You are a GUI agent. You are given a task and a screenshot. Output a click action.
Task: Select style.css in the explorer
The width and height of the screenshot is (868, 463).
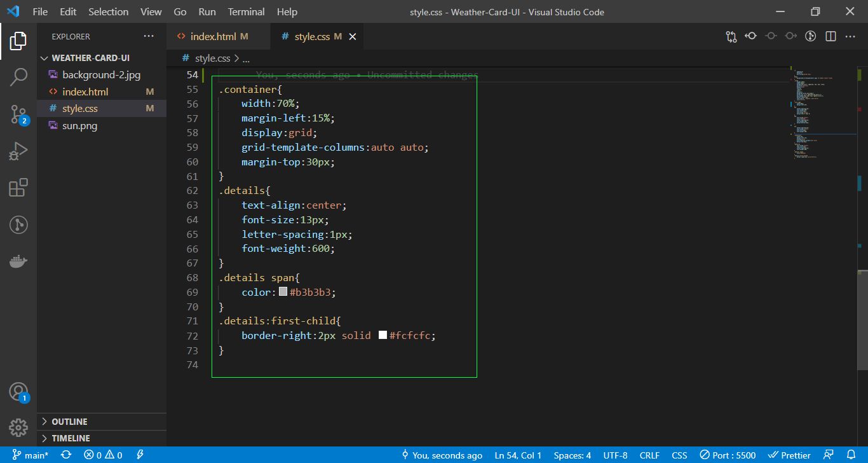(x=102, y=109)
